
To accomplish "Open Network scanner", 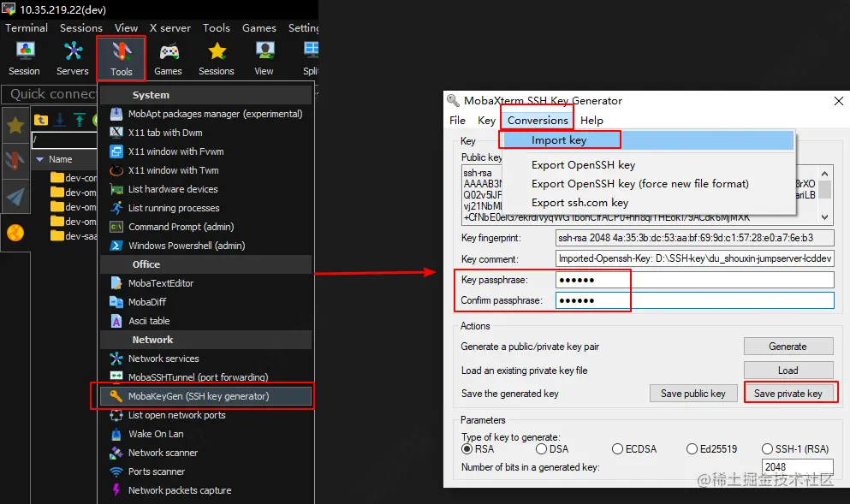I will 206,453.
